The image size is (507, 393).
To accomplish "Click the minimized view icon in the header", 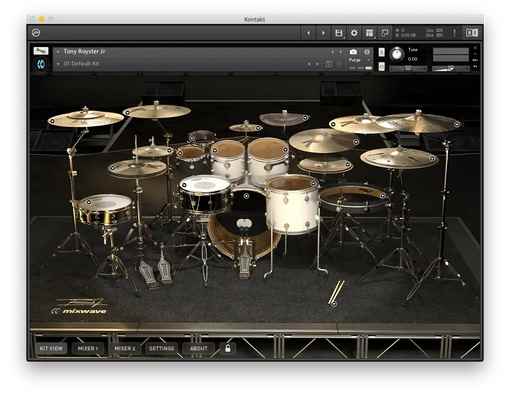I will point(385,33).
